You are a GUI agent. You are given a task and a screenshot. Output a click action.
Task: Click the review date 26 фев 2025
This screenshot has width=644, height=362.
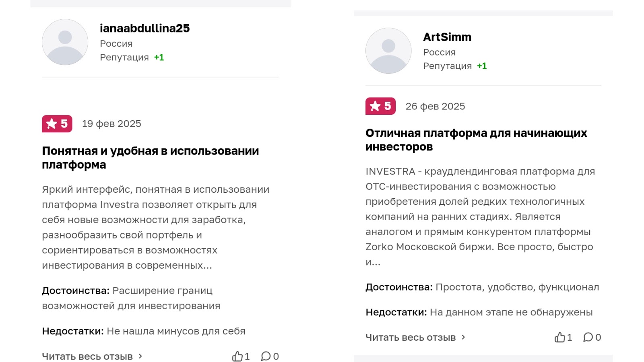pyautogui.click(x=435, y=106)
